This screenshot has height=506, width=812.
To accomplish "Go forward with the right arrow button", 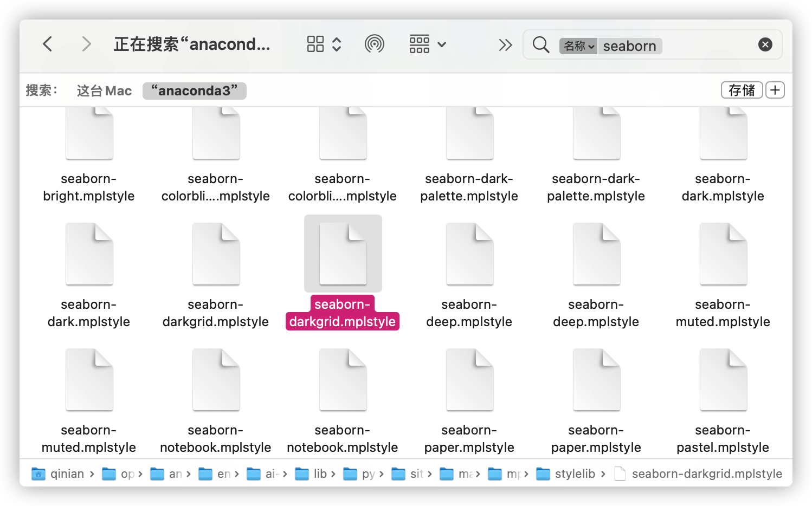I will pyautogui.click(x=86, y=44).
